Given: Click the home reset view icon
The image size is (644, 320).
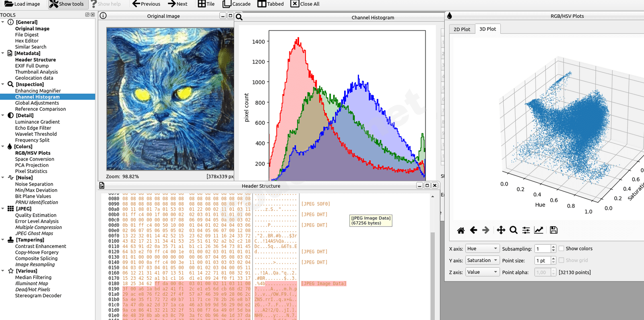Looking at the screenshot, I should tap(461, 230).
